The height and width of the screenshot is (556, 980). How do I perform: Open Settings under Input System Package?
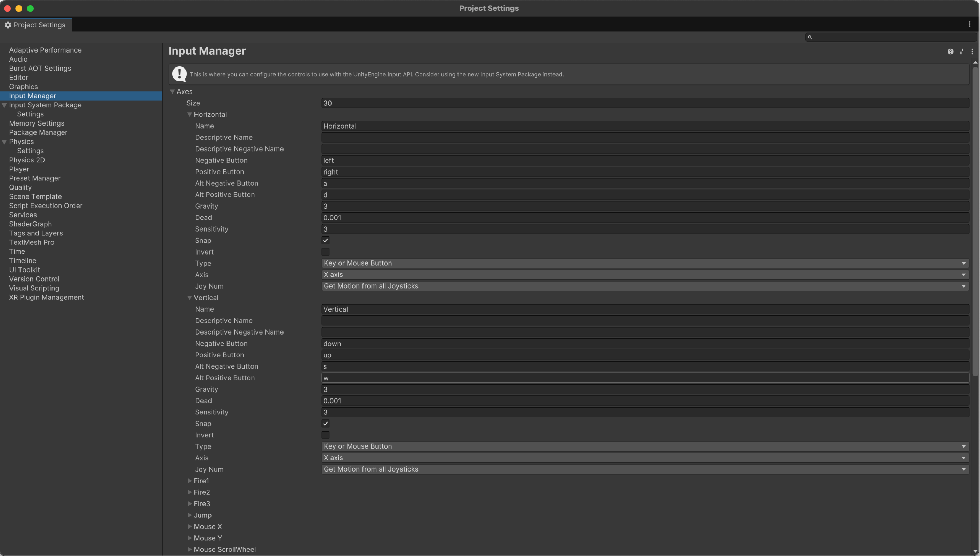tap(31, 114)
